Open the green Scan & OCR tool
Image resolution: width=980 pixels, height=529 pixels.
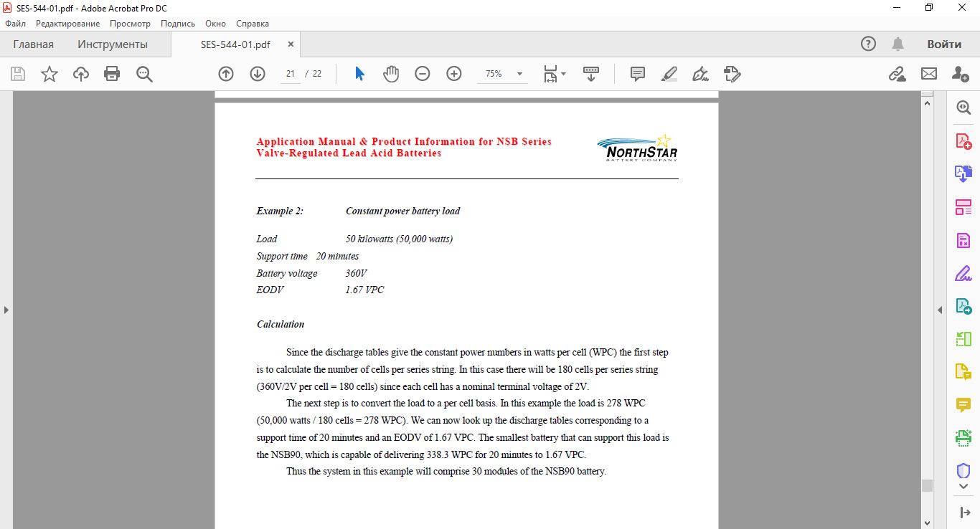coord(963,437)
